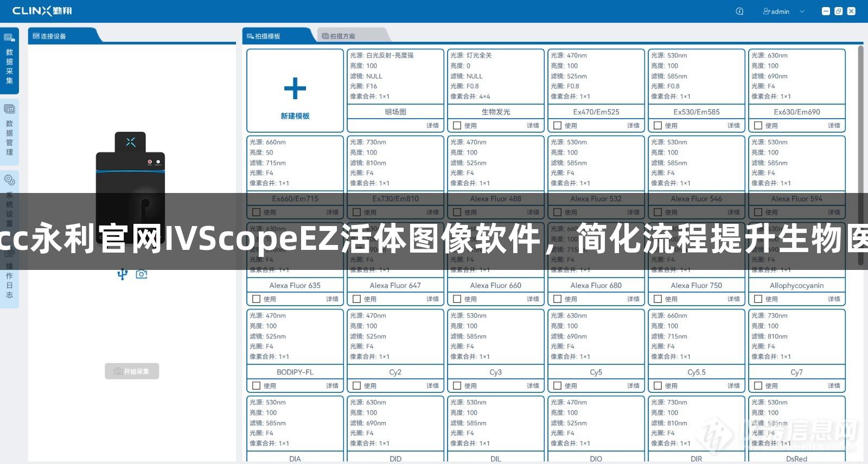Open 详情 for Cy5
868x464 pixels.
pyautogui.click(x=633, y=386)
